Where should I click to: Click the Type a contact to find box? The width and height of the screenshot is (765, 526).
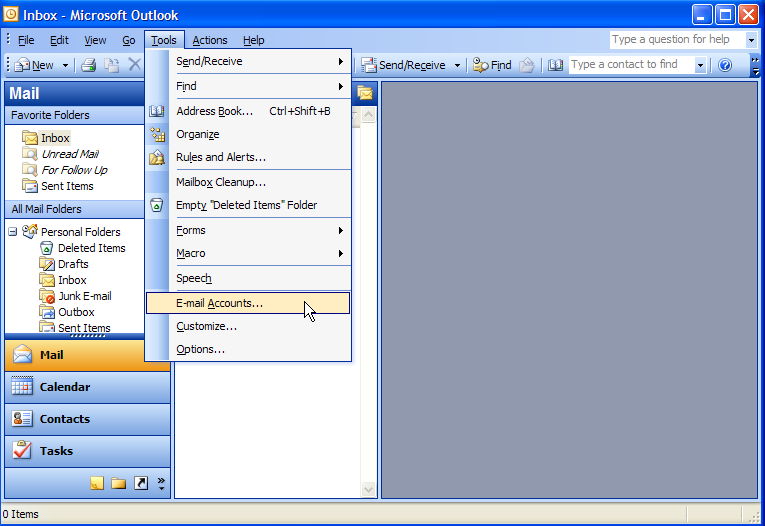[x=631, y=64]
